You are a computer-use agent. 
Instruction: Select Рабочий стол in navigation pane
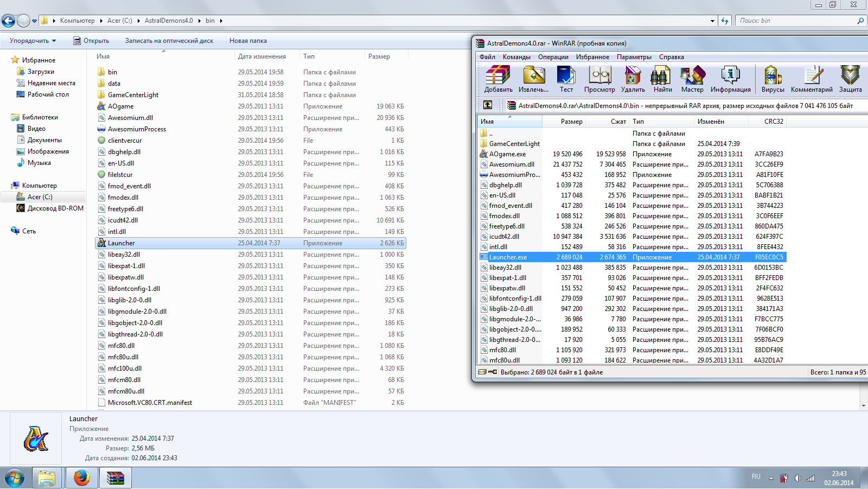click(x=48, y=94)
